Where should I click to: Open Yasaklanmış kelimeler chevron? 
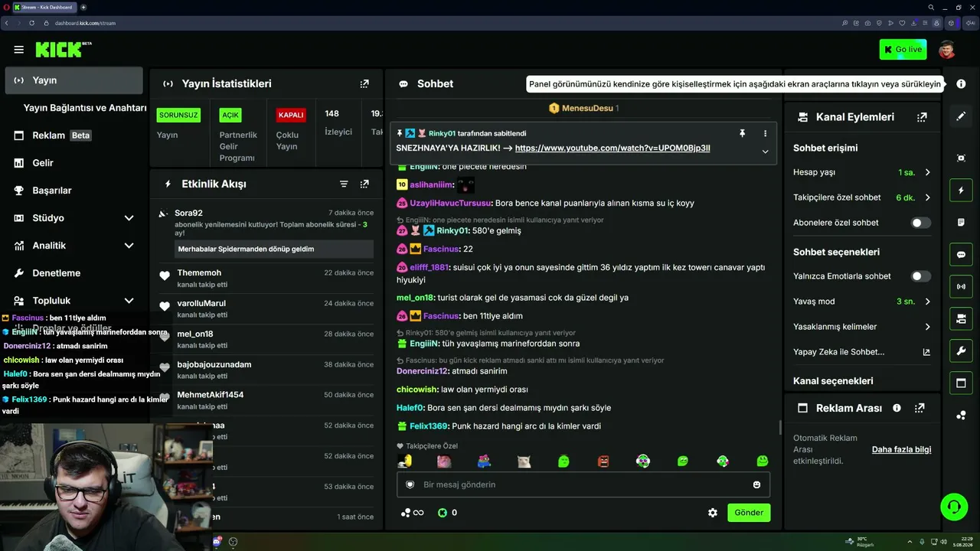point(927,327)
